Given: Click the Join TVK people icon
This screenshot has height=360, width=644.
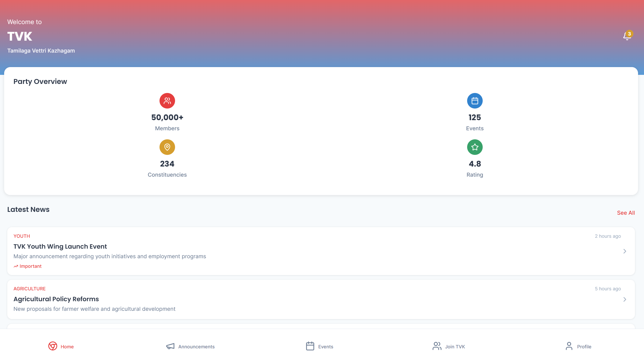Looking at the screenshot, I should [x=437, y=346].
